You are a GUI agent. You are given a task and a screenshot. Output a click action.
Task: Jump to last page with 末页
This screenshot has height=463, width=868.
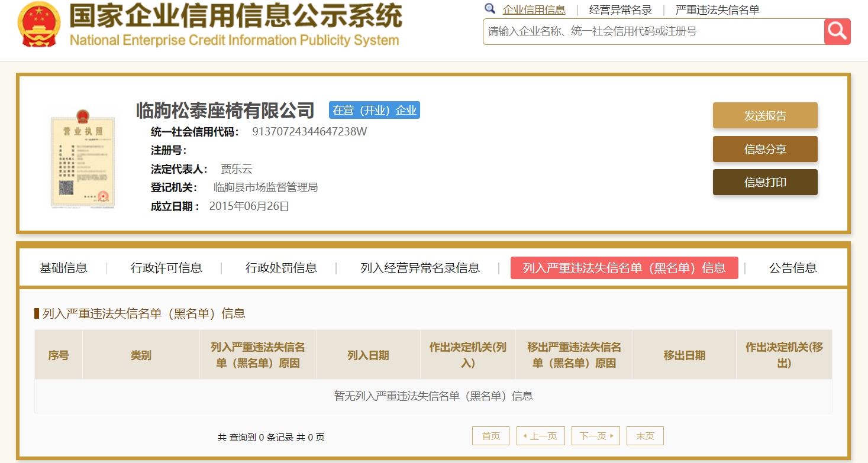coord(645,436)
